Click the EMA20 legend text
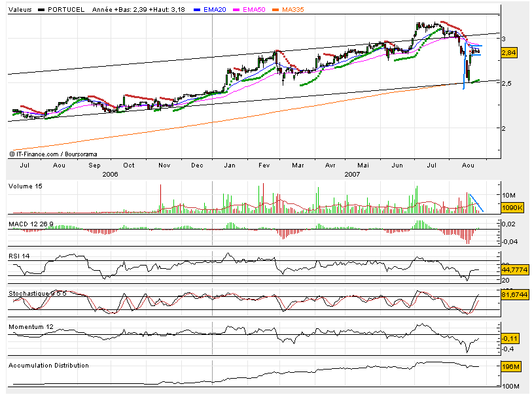 click(215, 11)
